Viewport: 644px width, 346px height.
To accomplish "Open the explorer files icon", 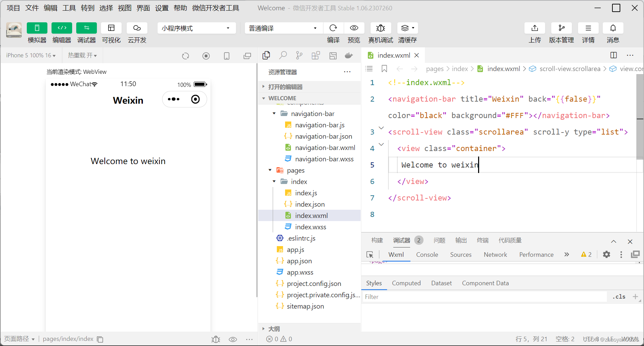I will click(266, 55).
